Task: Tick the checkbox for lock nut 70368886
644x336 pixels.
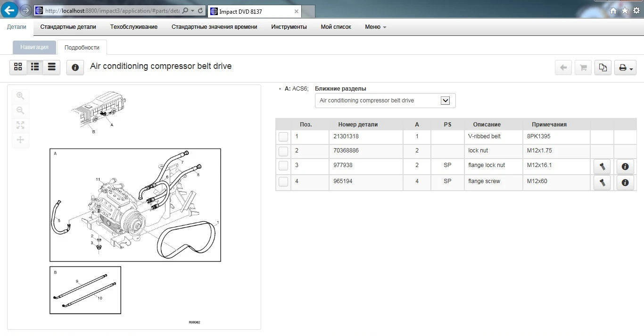Action: tap(283, 151)
